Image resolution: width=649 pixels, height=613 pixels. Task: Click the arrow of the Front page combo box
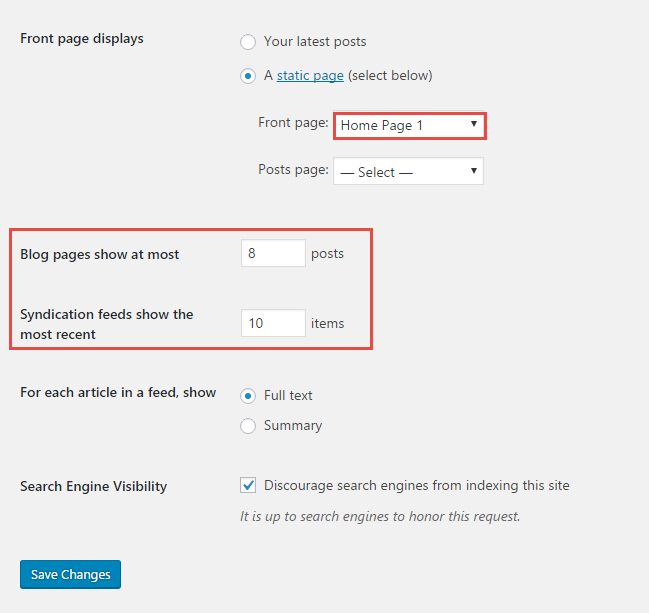[474, 124]
